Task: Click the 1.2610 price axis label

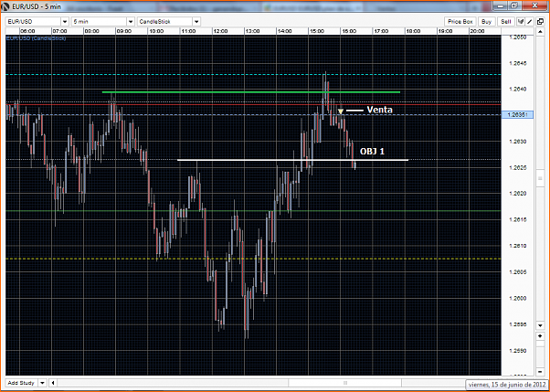Action: pos(517,246)
